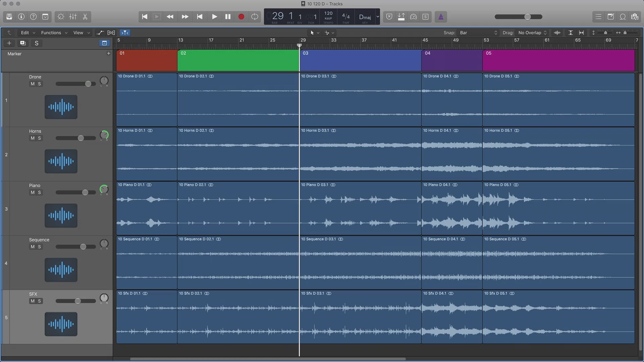Open the media Browsers
The height and width of the screenshot is (362, 644).
(x=635, y=17)
